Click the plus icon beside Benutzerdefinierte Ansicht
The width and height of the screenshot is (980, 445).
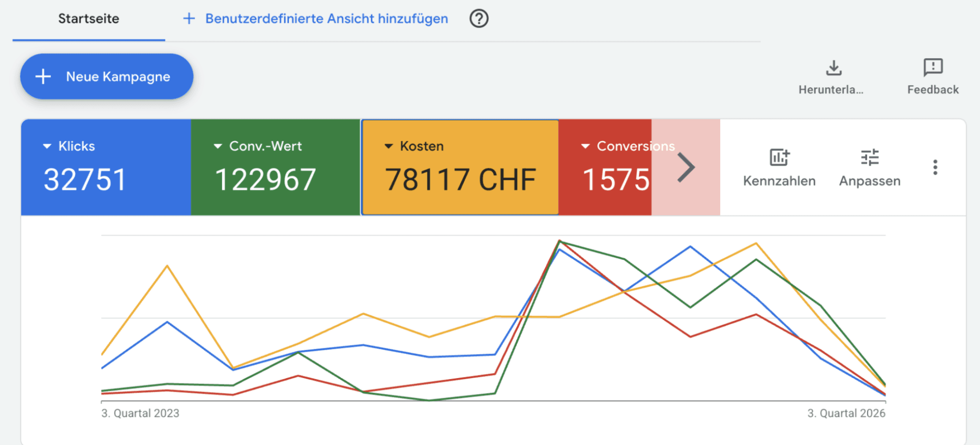(189, 19)
